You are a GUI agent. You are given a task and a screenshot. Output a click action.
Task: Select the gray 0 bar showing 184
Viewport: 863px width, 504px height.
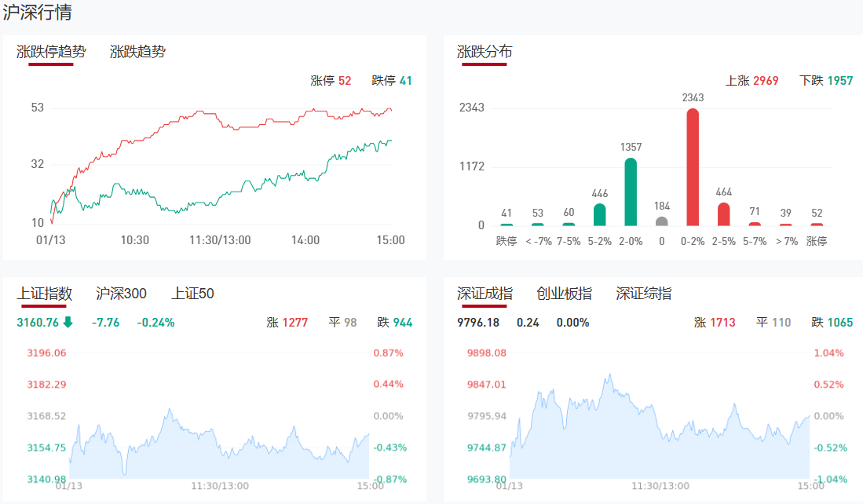662,221
